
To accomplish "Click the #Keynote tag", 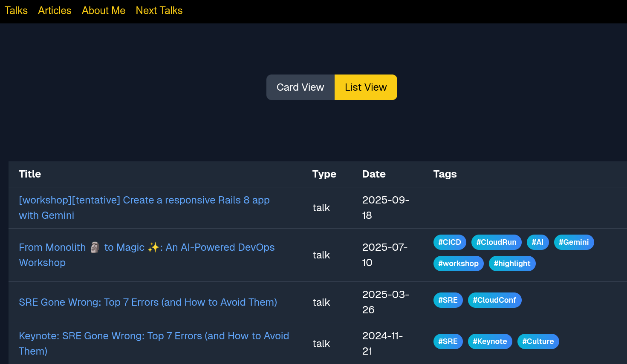I will click(x=490, y=341).
